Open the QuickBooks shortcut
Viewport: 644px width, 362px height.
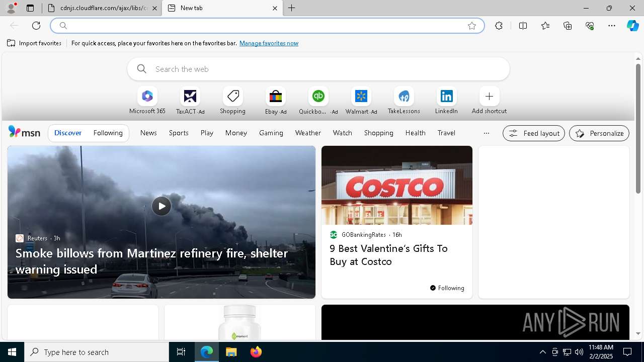[318, 101]
